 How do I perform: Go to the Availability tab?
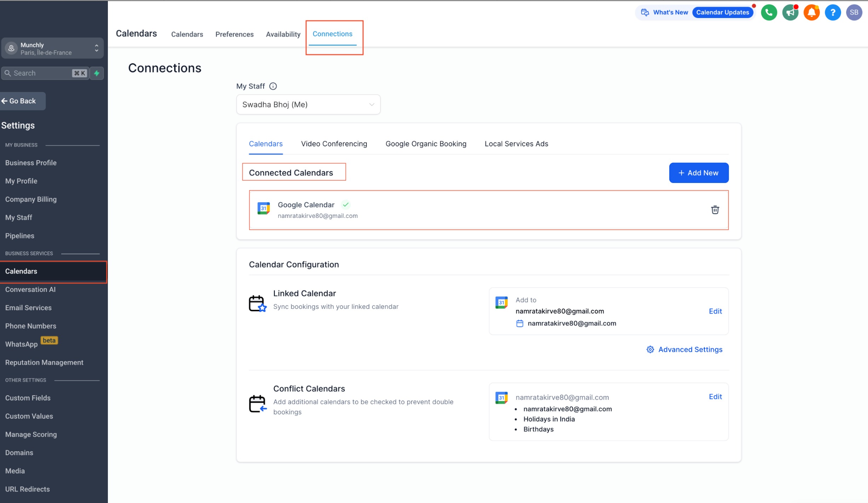pos(283,34)
